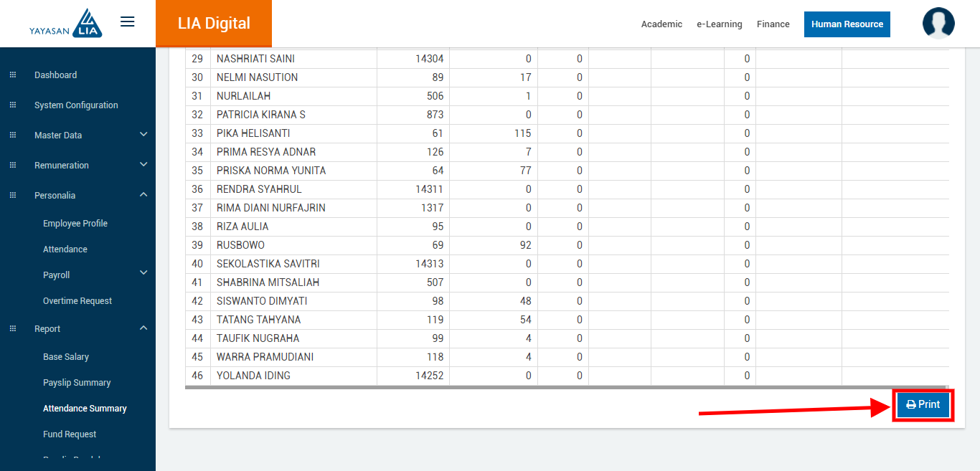Expand the Payroll submenu chevron
980x471 pixels.
[143, 273]
